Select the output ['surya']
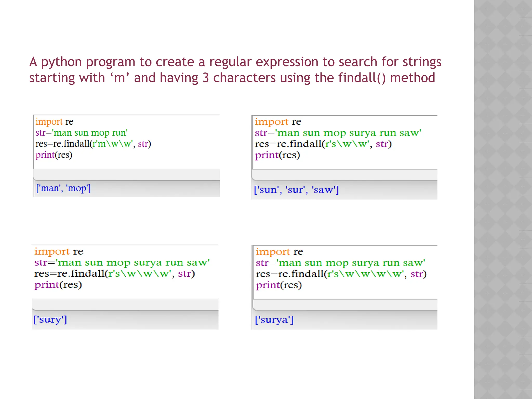This screenshot has width=532, height=399. pyautogui.click(x=274, y=320)
